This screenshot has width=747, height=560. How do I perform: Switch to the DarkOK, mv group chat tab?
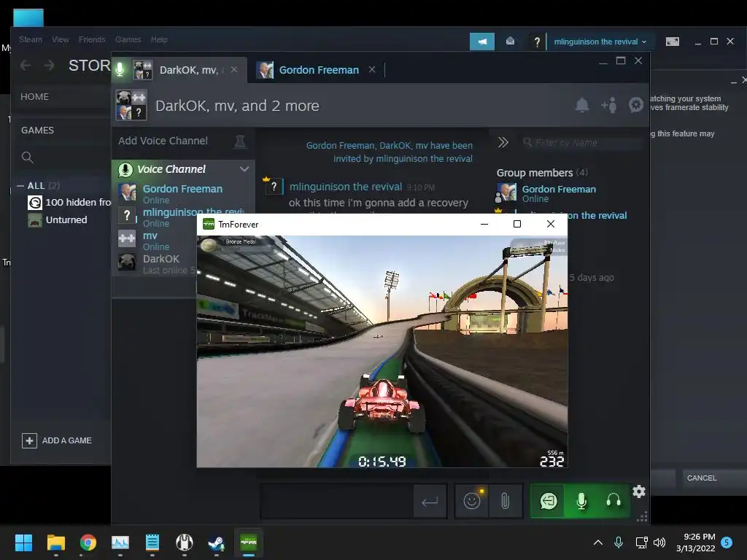coord(179,70)
